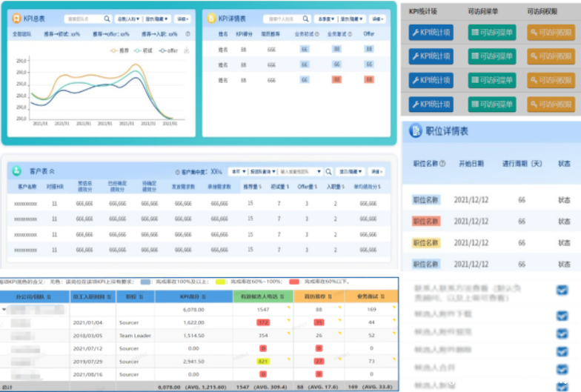This screenshot has height=392, width=581.
Task: Click the 可访问菜单 column header
Action: (x=491, y=12)
